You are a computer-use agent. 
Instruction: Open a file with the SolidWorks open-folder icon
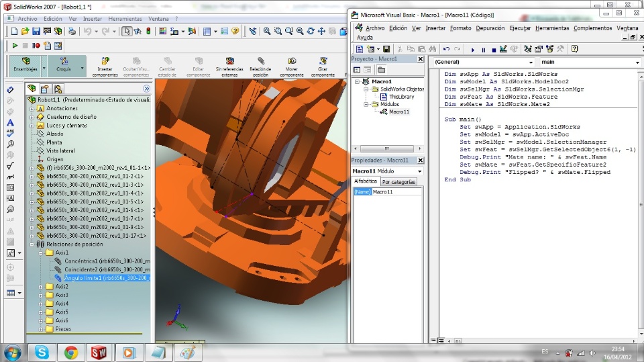click(25, 32)
